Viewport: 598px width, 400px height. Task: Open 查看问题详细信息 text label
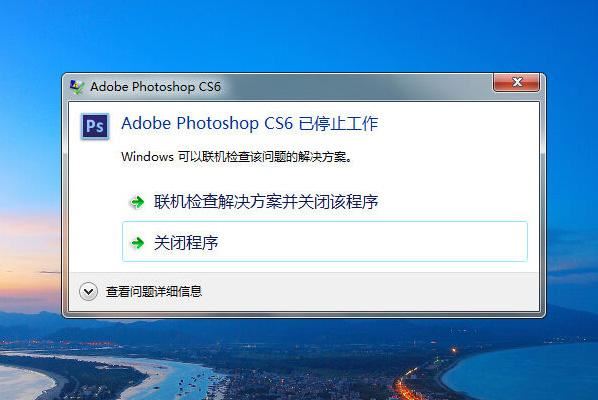pyautogui.click(x=153, y=292)
